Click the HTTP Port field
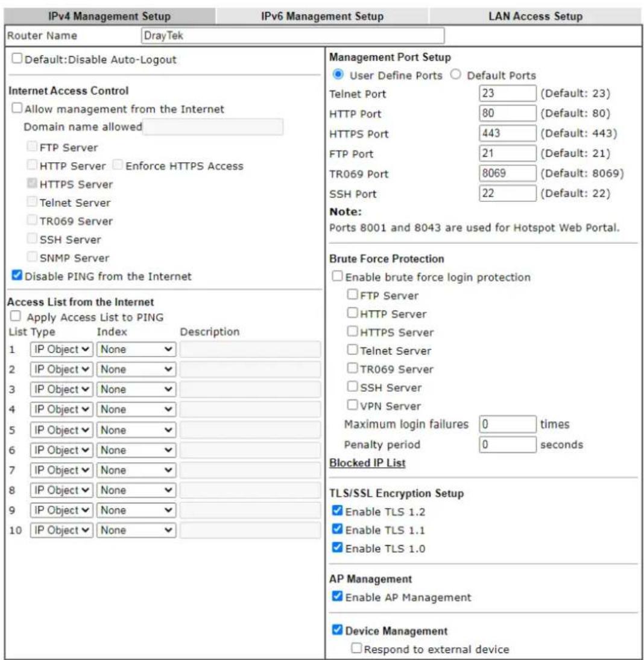The height and width of the screenshot is (660, 644). (x=508, y=113)
